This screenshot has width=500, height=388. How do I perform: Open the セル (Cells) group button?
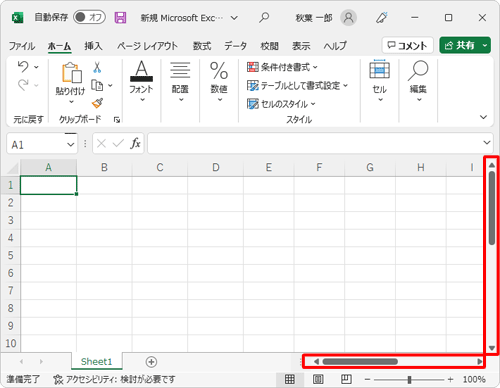380,81
